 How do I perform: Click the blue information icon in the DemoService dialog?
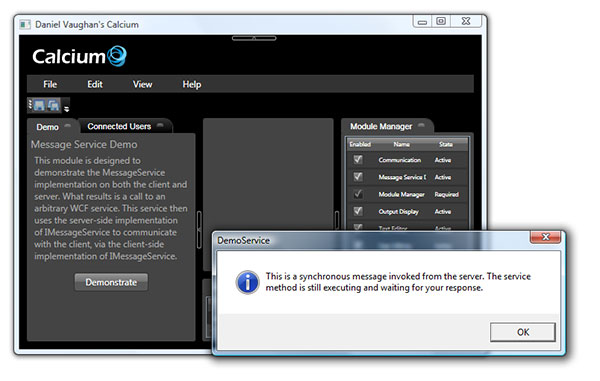247,282
